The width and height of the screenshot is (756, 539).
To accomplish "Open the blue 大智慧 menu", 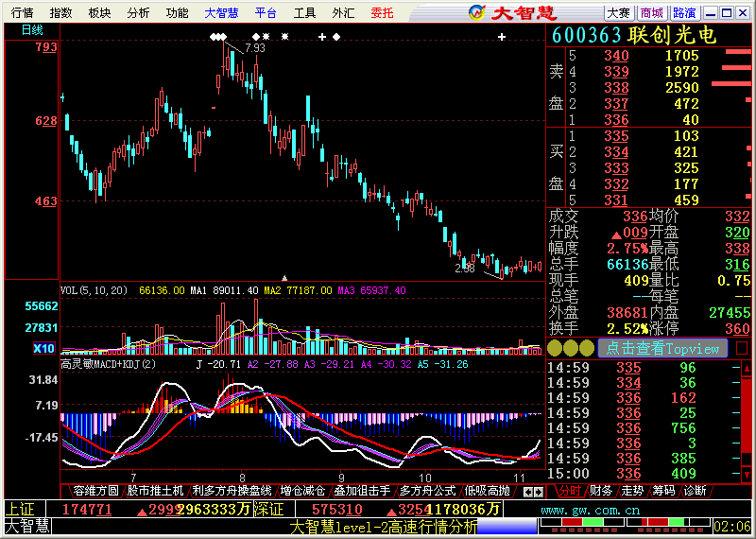I will click(x=221, y=13).
